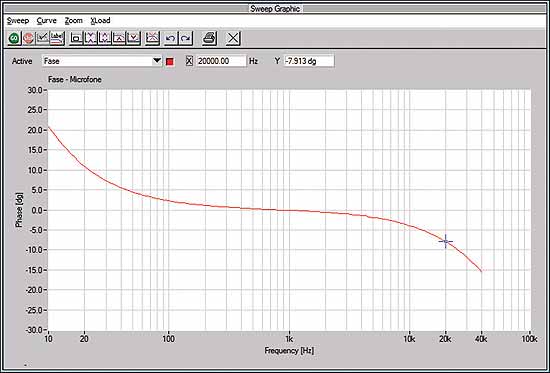Screen dimensions: 550x373
Task: Click the green Go start sweep icon
Action: (x=14, y=38)
